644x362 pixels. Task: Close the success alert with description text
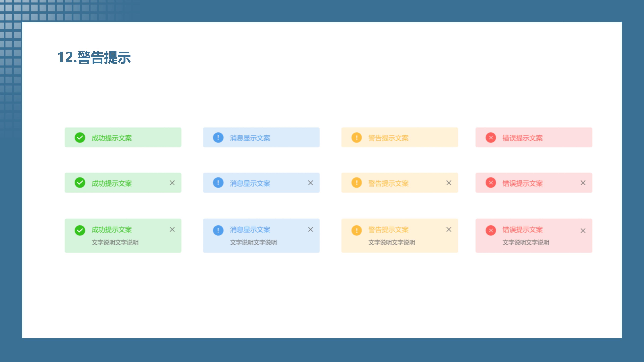click(172, 229)
